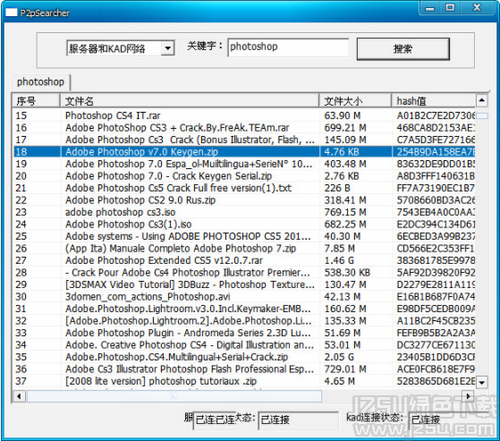Select [2008 lite version] photoshop tutoriaux .zip
The width and height of the screenshot is (500, 441).
[244, 381]
